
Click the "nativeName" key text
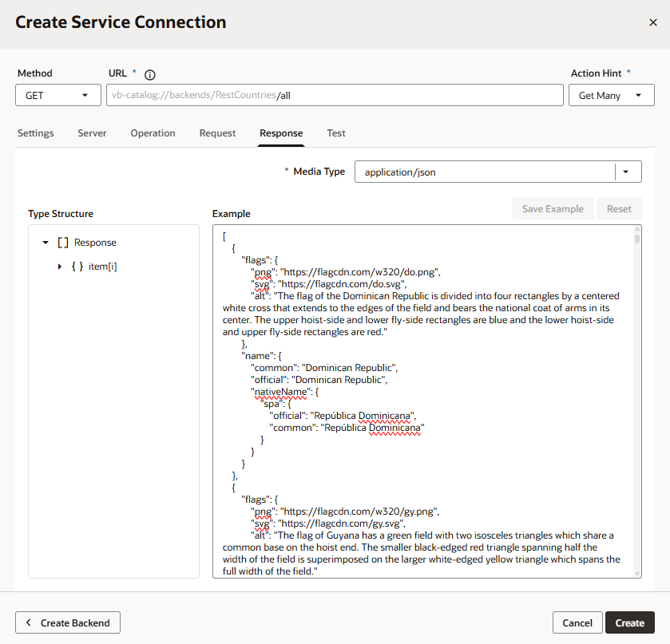(281, 392)
